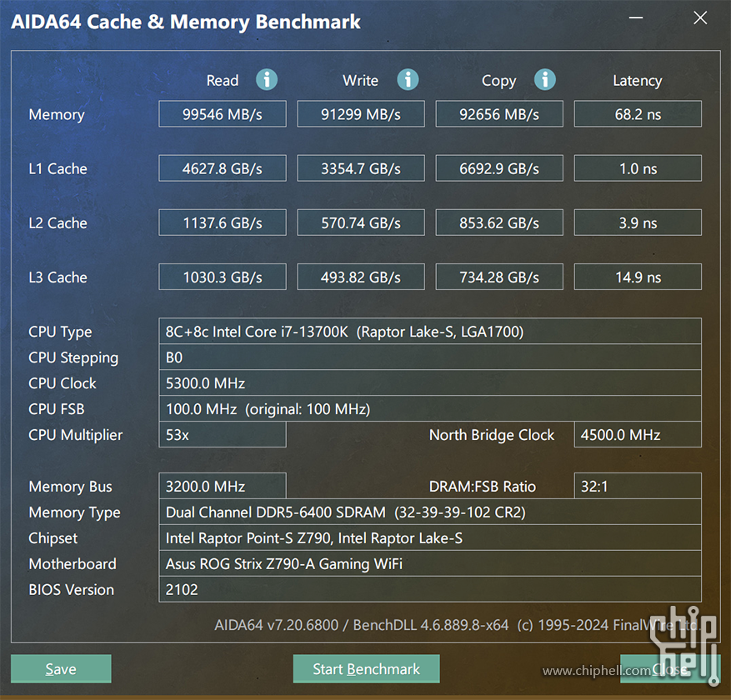Save the benchmark results
The height and width of the screenshot is (700, 731).
[61, 669]
